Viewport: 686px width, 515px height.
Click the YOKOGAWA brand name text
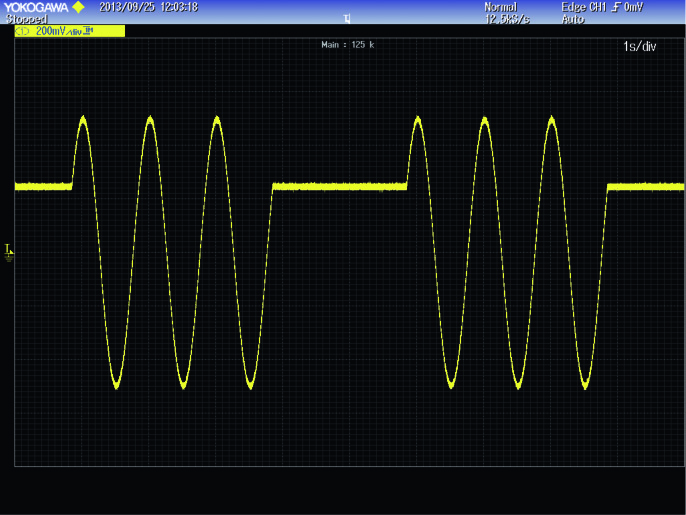[36, 7]
